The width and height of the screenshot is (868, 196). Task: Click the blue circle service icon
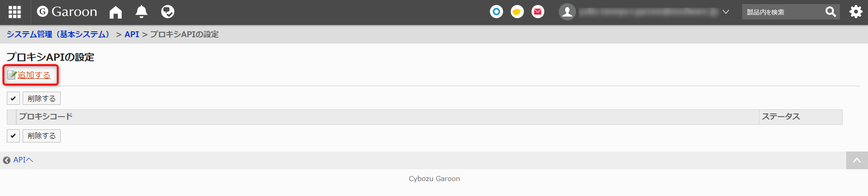point(496,12)
